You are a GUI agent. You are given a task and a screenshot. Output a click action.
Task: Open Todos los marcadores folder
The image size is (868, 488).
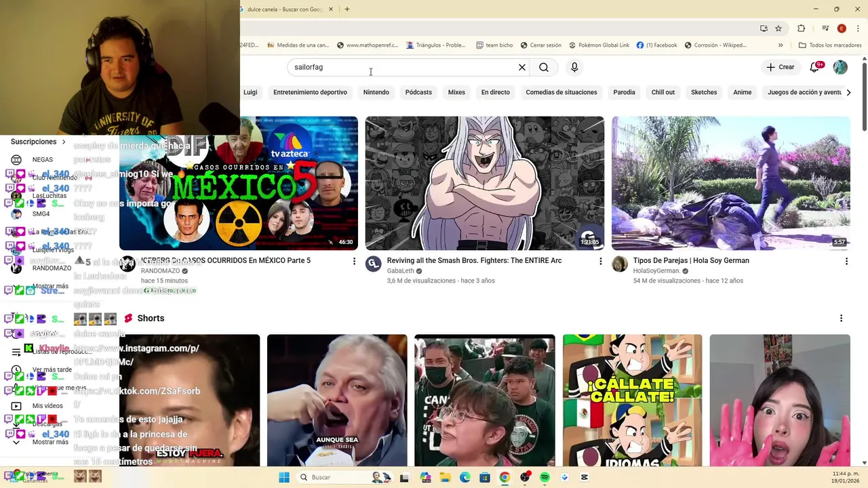pyautogui.click(x=830, y=45)
